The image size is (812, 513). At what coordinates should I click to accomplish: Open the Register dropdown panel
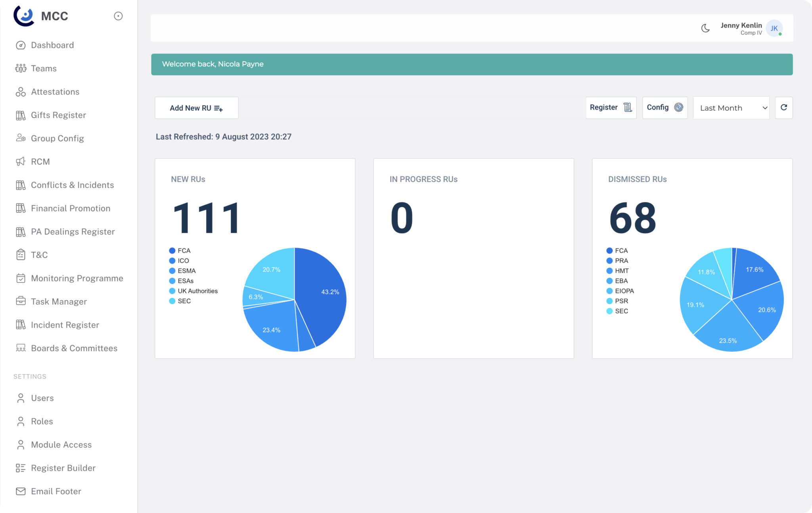pyautogui.click(x=611, y=107)
